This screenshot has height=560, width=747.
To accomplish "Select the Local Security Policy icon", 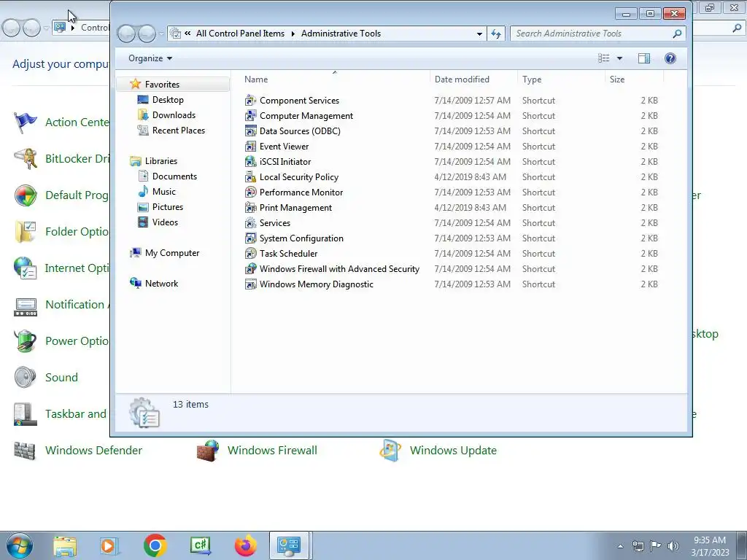I will pos(251,177).
